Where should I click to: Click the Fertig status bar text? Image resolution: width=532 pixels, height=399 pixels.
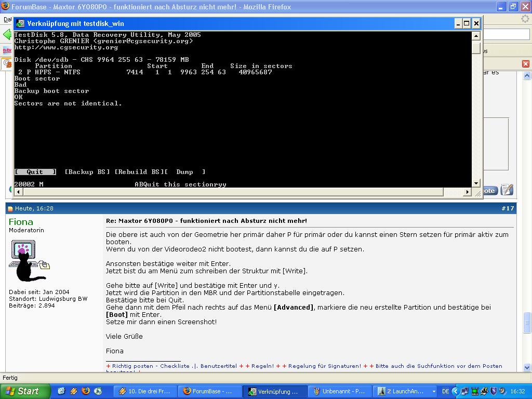pos(10,378)
